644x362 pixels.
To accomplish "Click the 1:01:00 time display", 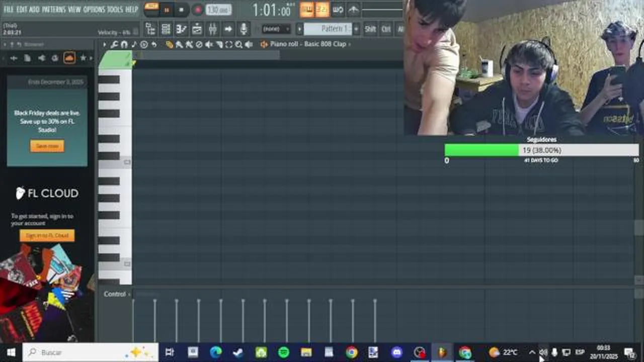I will tap(272, 10).
